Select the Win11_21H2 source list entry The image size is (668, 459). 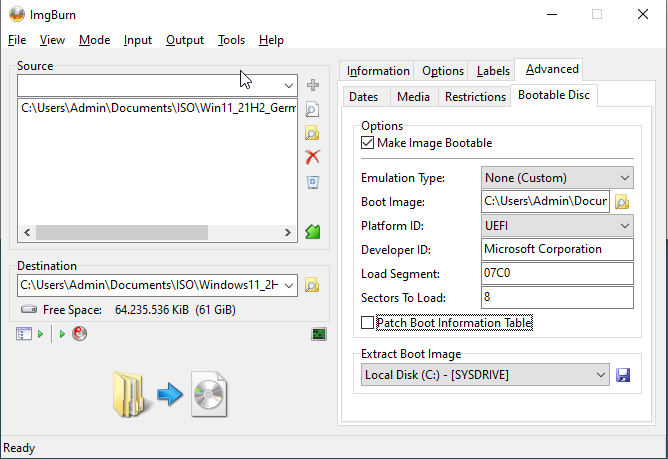[x=158, y=108]
